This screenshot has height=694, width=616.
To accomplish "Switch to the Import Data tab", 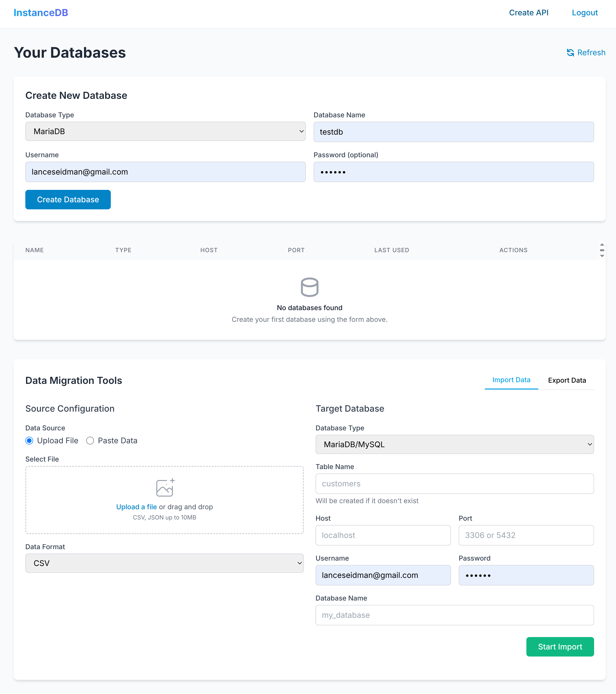I will click(x=511, y=380).
